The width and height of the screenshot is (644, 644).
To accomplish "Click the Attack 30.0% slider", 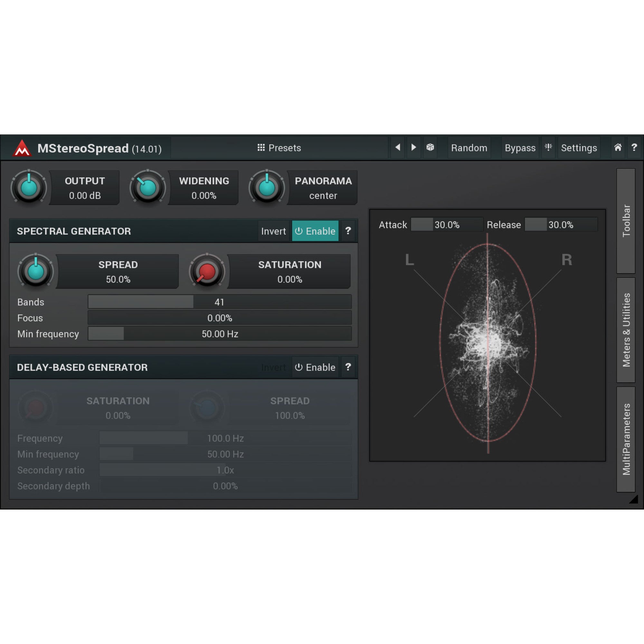I will 447,224.
